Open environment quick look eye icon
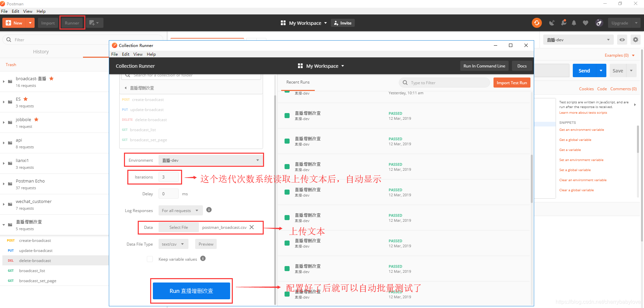 [x=622, y=40]
